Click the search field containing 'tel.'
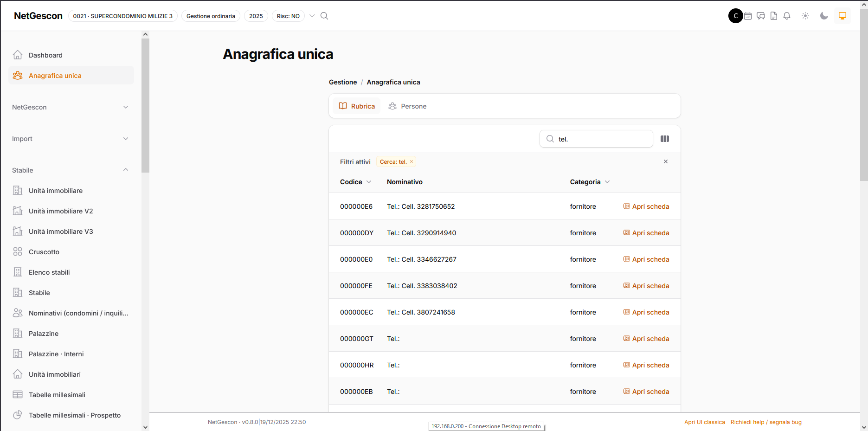The height and width of the screenshot is (431, 868). pyautogui.click(x=596, y=139)
